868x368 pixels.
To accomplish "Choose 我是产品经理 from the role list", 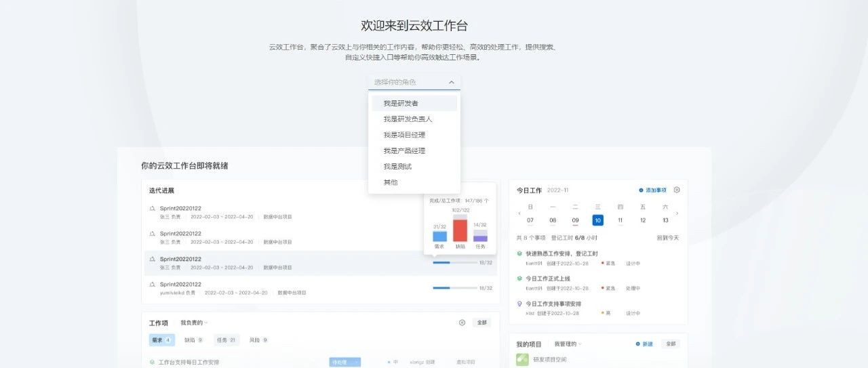I will pyautogui.click(x=414, y=150).
